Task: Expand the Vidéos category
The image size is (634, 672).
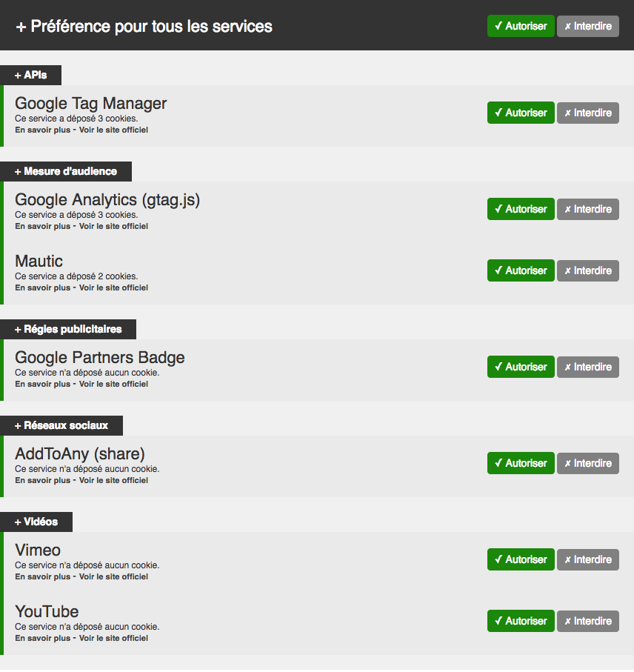Action: (36, 522)
